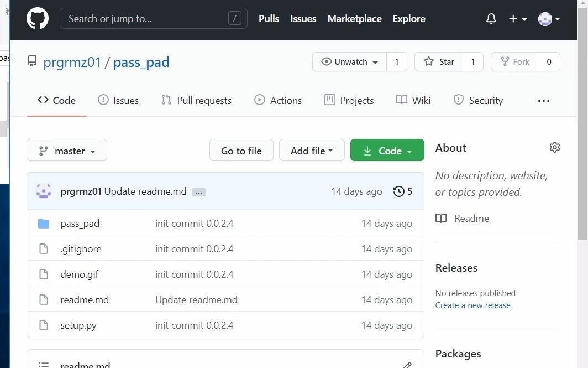Viewport: 588px width, 368px height.
Task: Click the GitHub Octocat logo
Action: (x=38, y=19)
